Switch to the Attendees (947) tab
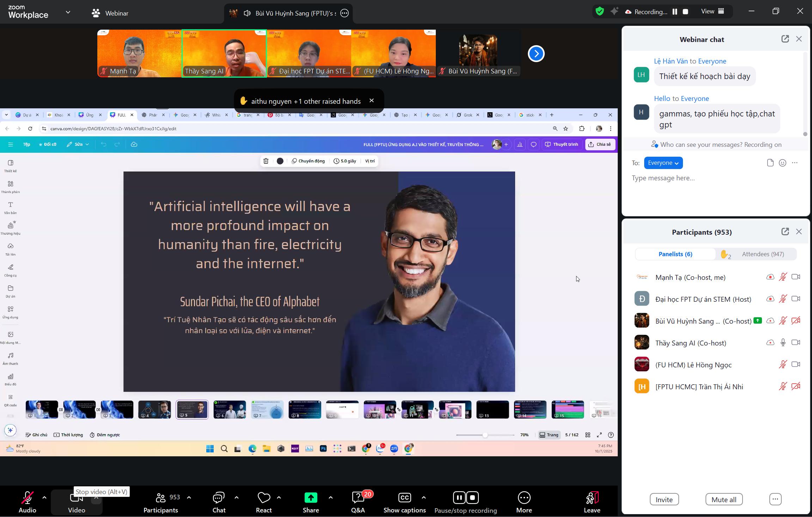Image resolution: width=812 pixels, height=517 pixels. pyautogui.click(x=763, y=254)
